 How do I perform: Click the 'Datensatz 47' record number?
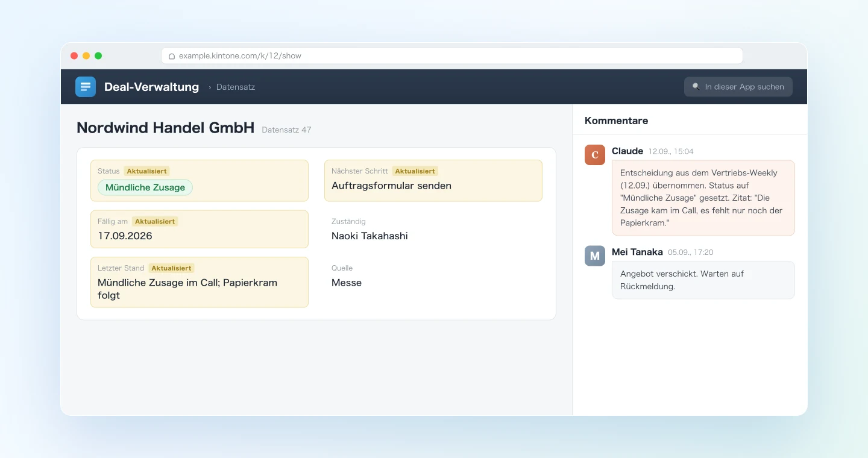point(286,130)
